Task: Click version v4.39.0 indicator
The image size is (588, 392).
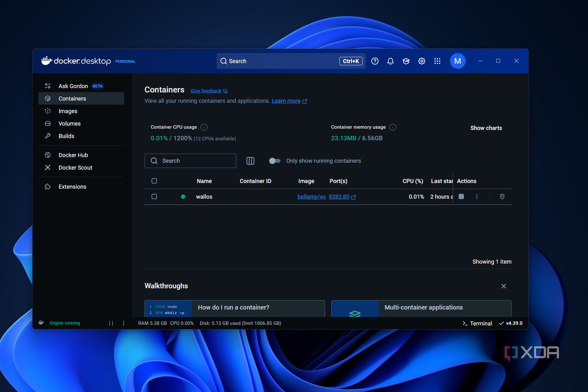Action: tap(510, 323)
